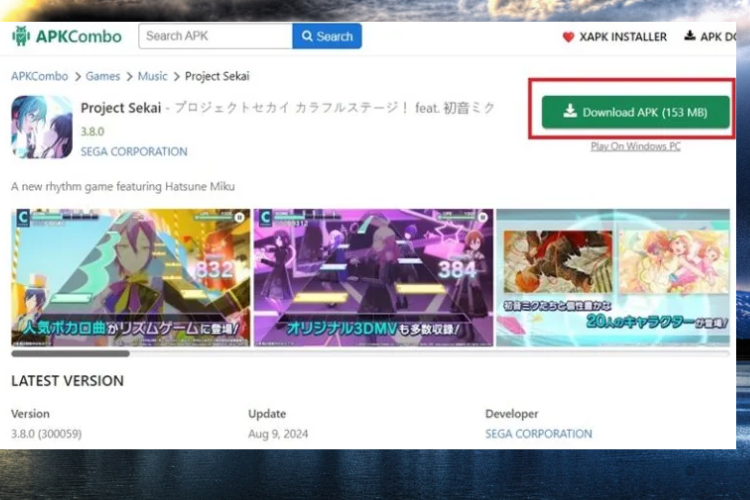750x500 pixels.
Task: Go to the APKCombo breadcrumb link
Action: tap(40, 76)
